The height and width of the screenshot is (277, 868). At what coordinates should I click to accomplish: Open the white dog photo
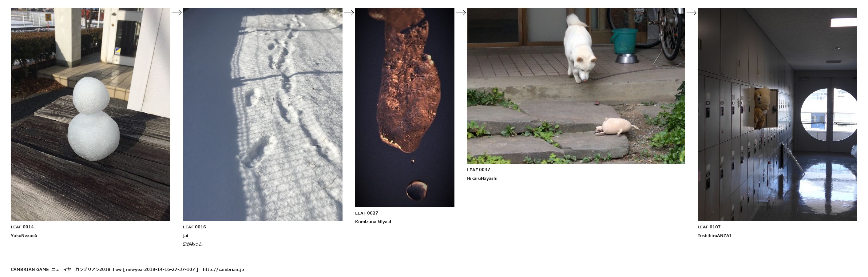(x=576, y=86)
